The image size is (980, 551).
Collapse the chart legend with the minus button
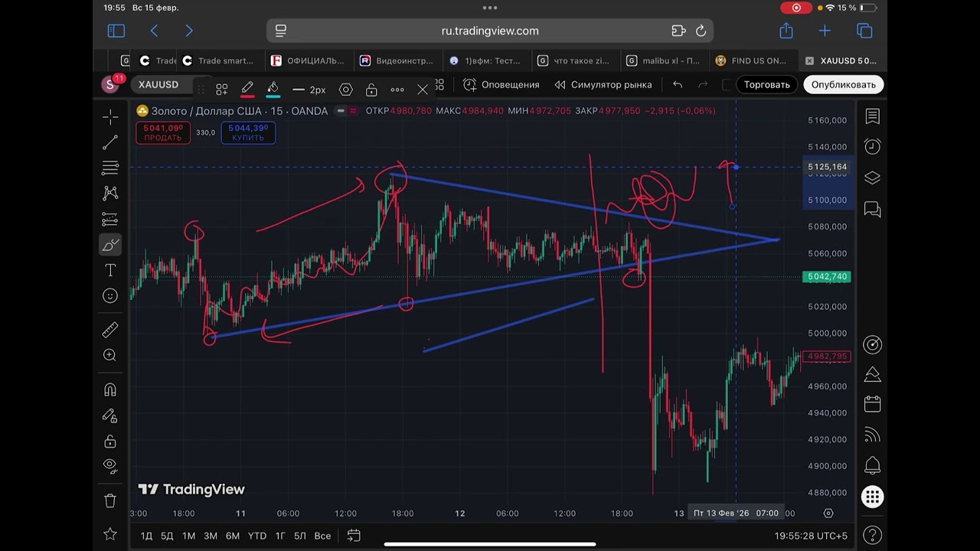click(x=341, y=111)
